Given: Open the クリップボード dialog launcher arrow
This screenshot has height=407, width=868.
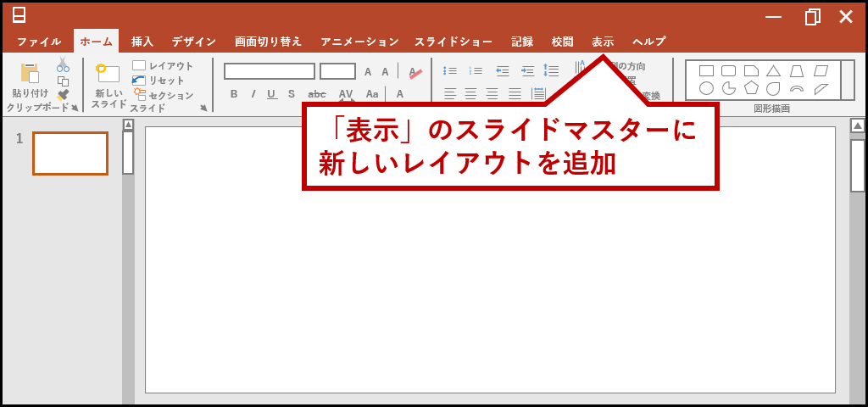Looking at the screenshot, I should [x=75, y=108].
